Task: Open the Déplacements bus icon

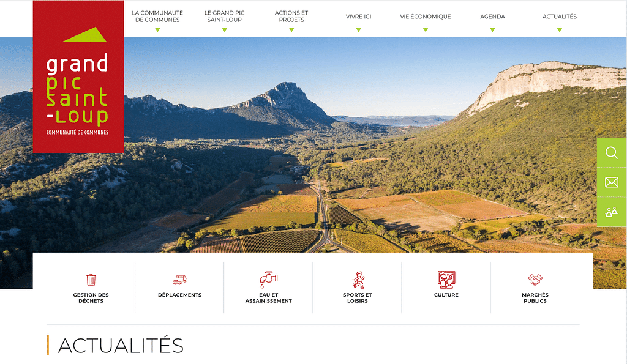Action: (x=180, y=280)
